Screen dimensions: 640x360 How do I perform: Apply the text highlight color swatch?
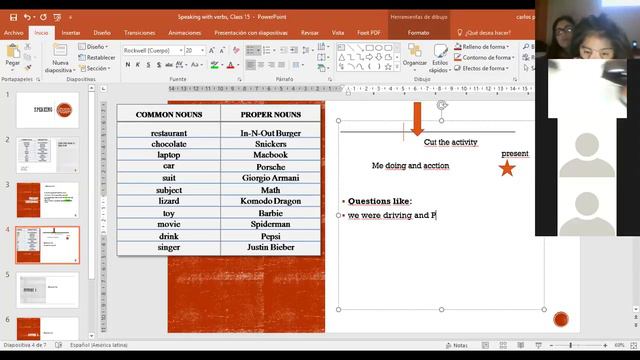(214, 65)
